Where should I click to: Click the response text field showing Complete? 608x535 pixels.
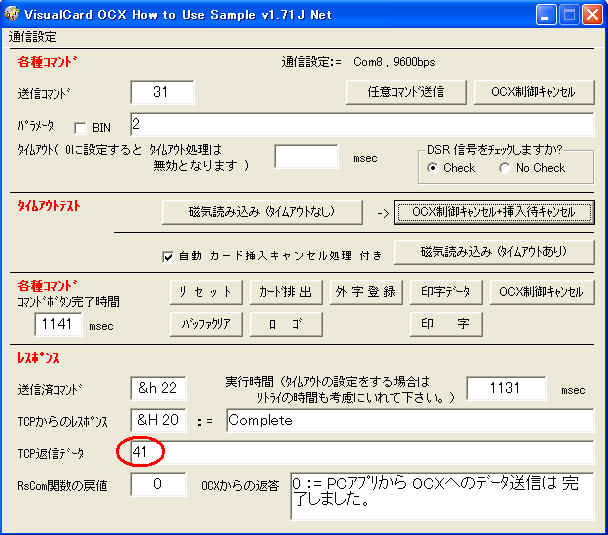[x=410, y=420]
